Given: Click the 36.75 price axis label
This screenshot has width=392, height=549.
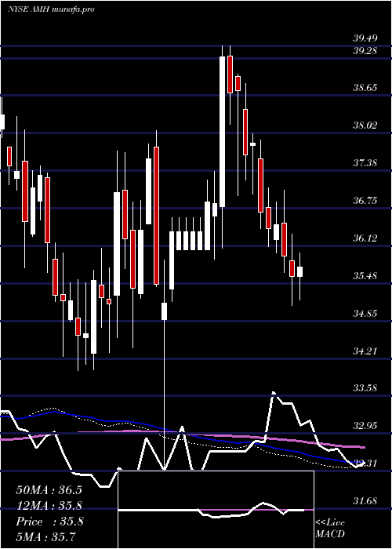Looking at the screenshot, I should point(365,201).
